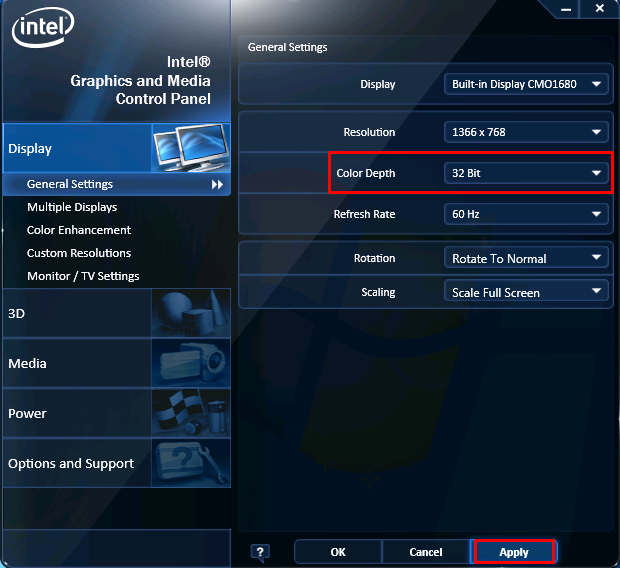Click the double-arrow beside General Settings

click(x=217, y=184)
